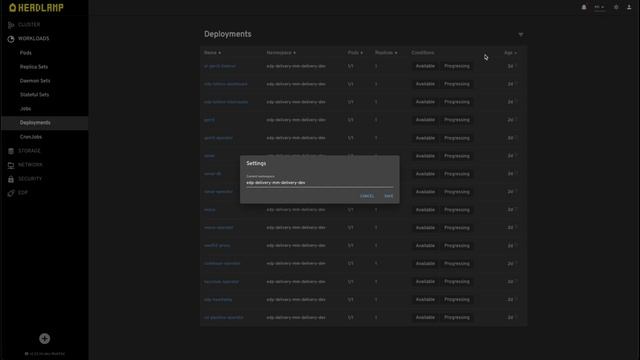The image size is (640, 360).
Task: Go to CronJobs in sidebar
Action: tap(31, 137)
